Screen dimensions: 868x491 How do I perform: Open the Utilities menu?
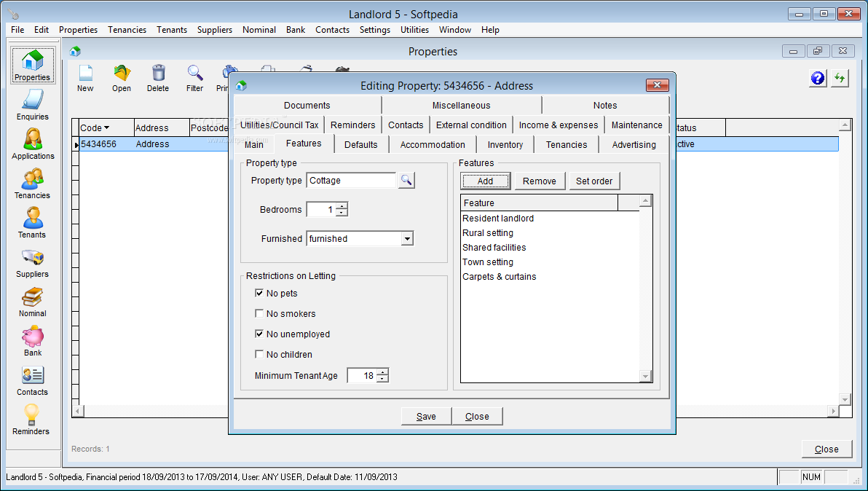coord(414,30)
